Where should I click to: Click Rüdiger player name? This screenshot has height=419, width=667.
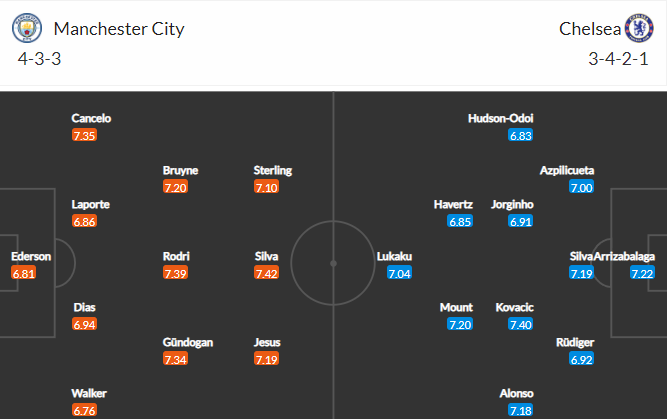click(575, 342)
